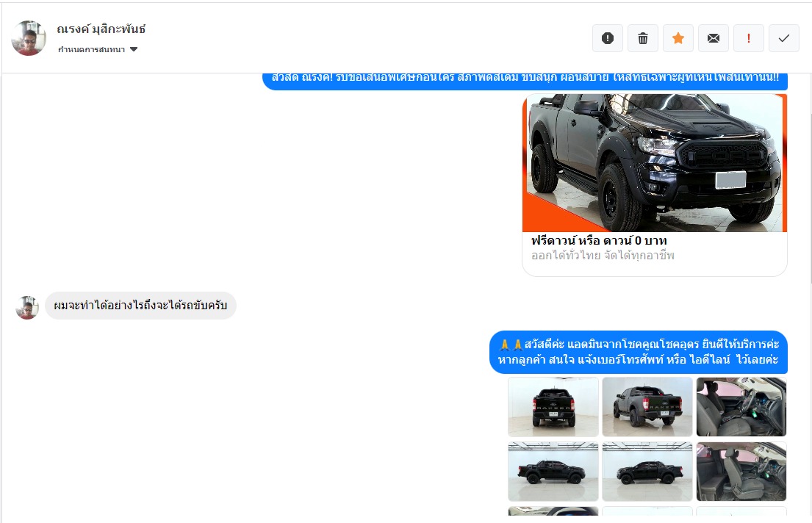Open rear cab interior photo thumbnail
Image resolution: width=812 pixels, height=523 pixels.
pyautogui.click(x=741, y=472)
